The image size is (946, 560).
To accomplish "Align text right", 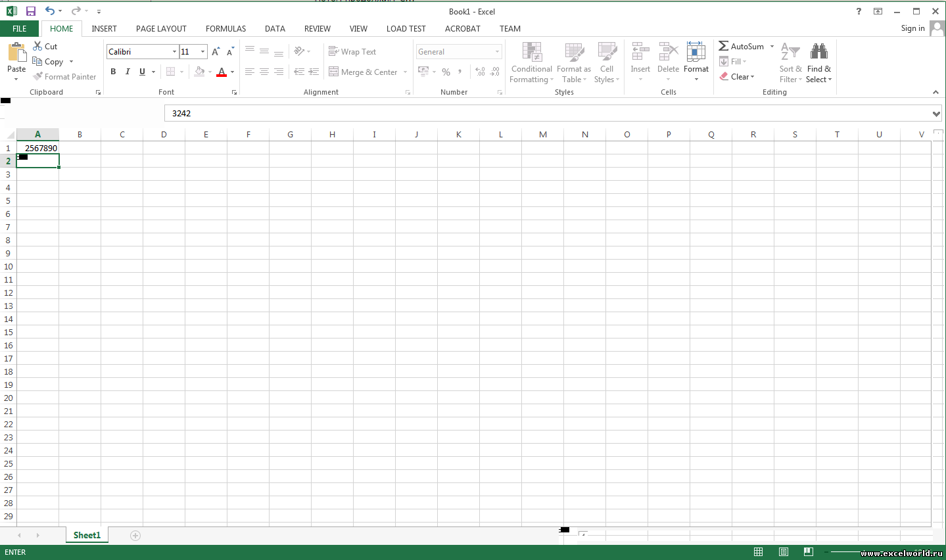I will [279, 72].
